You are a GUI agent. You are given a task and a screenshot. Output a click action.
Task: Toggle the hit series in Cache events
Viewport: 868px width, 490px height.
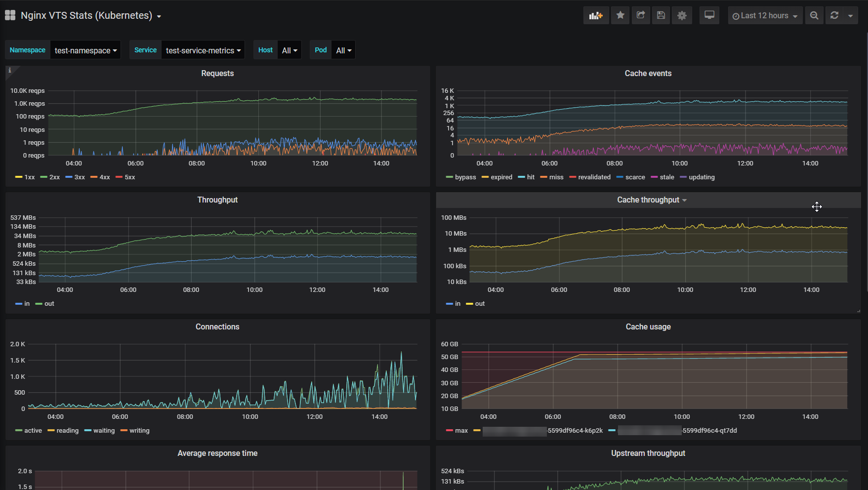[x=530, y=177]
